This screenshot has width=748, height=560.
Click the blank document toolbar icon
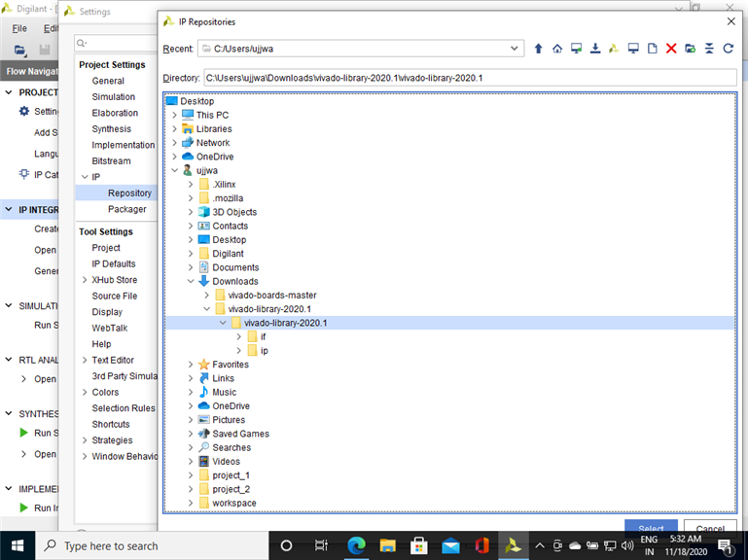point(652,49)
